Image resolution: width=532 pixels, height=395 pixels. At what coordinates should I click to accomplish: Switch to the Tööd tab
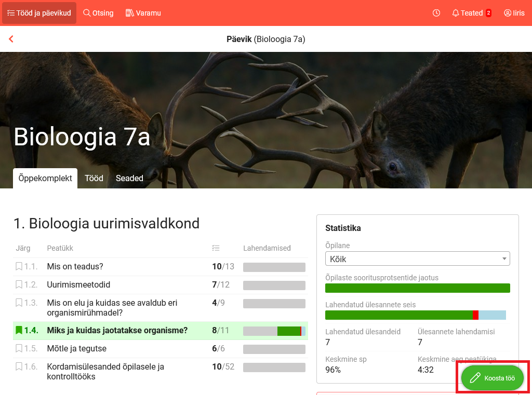tap(94, 178)
